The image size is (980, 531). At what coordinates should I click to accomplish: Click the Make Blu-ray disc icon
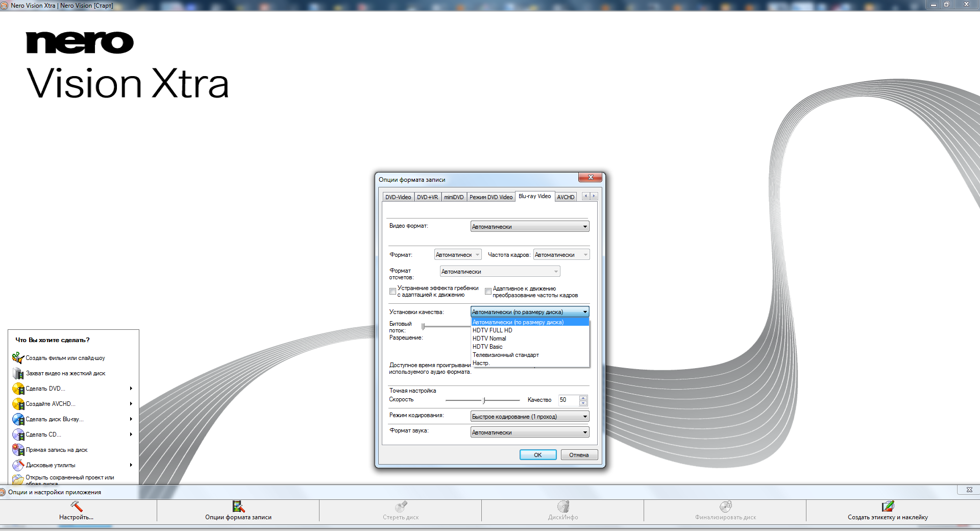[18, 419]
